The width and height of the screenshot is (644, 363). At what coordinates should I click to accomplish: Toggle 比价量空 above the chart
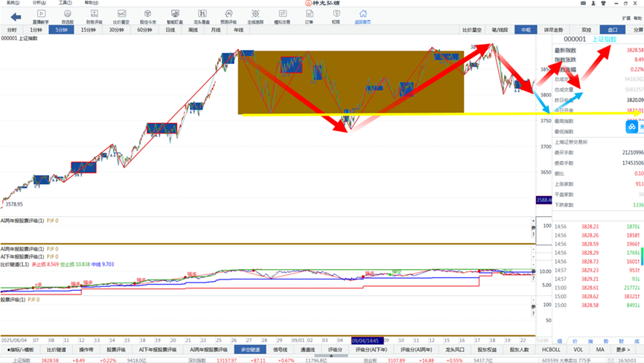pyautogui.click(x=472, y=30)
